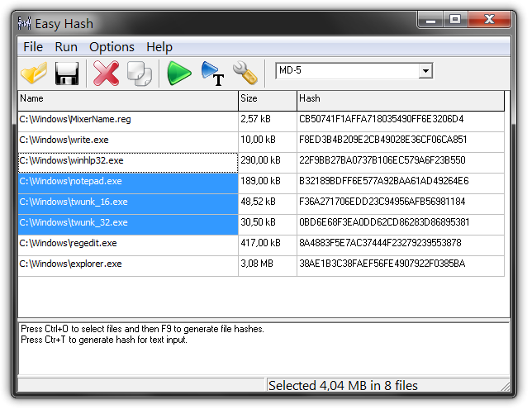This screenshot has height=414, width=532.
Task: Close the Easy Hash window
Action: click(489, 20)
